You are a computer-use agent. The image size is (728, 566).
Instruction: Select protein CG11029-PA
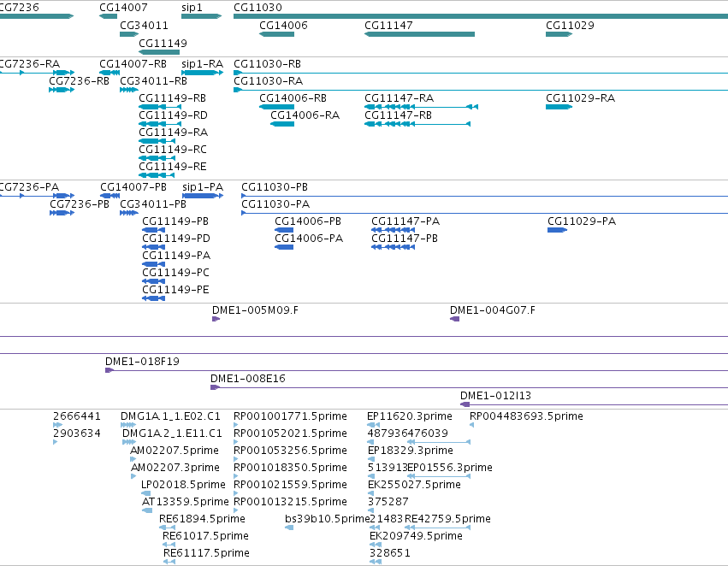pos(558,230)
